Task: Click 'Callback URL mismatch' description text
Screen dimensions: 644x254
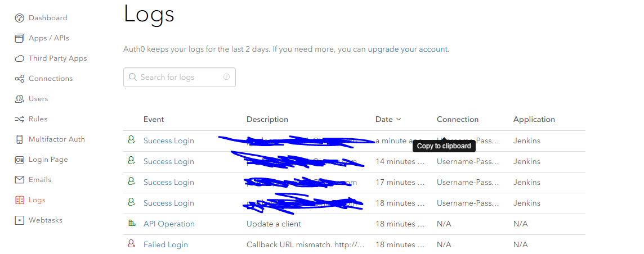Action: tap(306, 244)
